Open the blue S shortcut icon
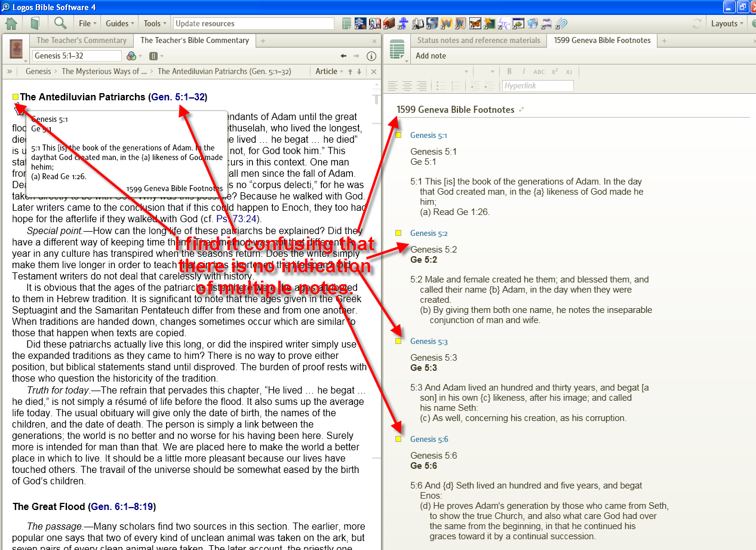The image size is (756, 550). click(x=432, y=24)
